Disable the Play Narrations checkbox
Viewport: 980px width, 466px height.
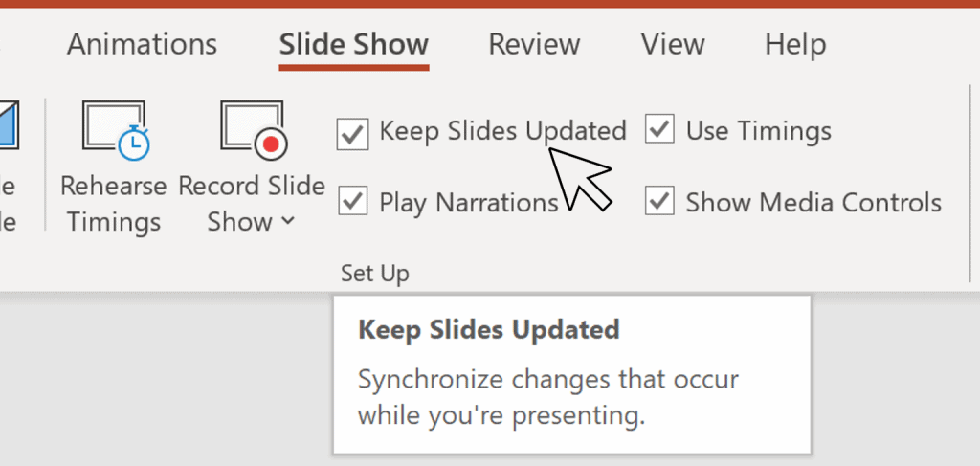point(352,202)
